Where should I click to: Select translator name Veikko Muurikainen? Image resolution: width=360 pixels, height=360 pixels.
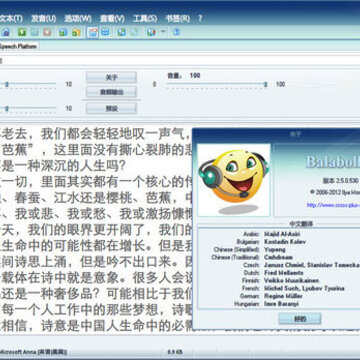pos(291,280)
